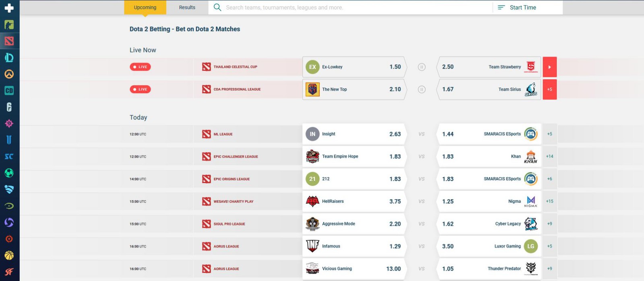Expand +5 markets for the Infamous match
The image size is (644, 281).
pyautogui.click(x=550, y=246)
